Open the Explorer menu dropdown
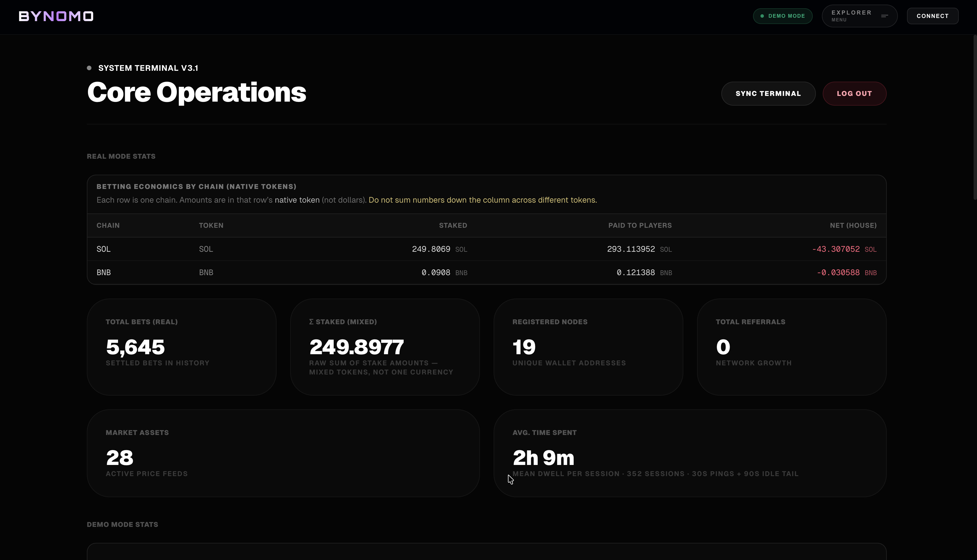This screenshot has width=977, height=560. (x=851, y=16)
